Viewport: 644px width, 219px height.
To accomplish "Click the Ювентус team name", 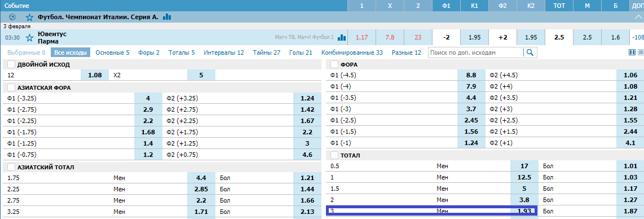I will point(52,34).
